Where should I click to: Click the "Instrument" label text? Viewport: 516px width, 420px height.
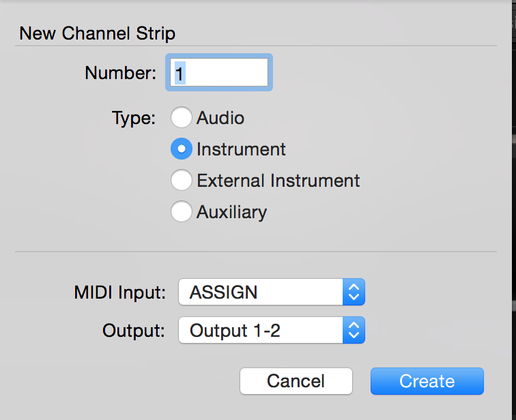[x=241, y=149]
